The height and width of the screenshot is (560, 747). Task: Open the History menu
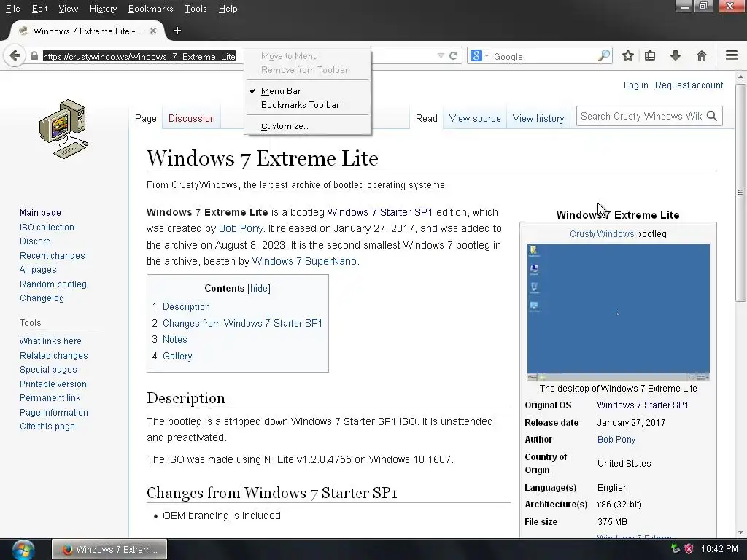(x=103, y=9)
